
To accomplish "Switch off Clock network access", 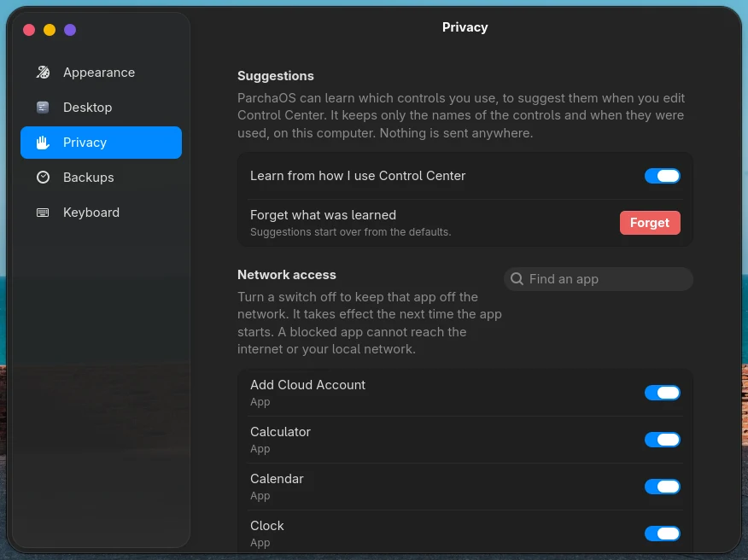I will [x=662, y=534].
